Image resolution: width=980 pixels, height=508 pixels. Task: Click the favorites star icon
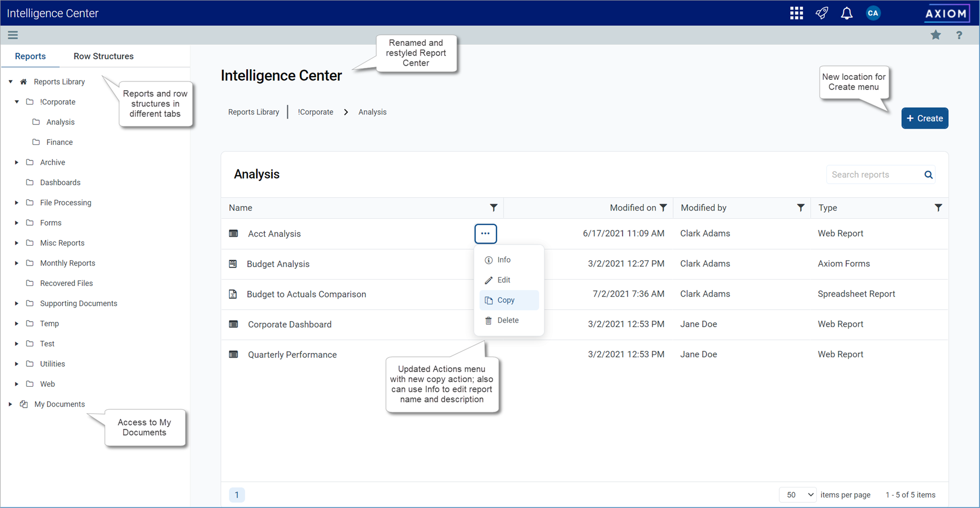(x=935, y=35)
